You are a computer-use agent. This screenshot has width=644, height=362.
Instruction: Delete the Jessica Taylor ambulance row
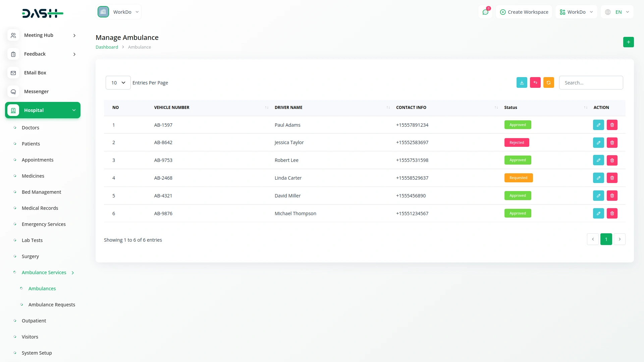tap(612, 142)
